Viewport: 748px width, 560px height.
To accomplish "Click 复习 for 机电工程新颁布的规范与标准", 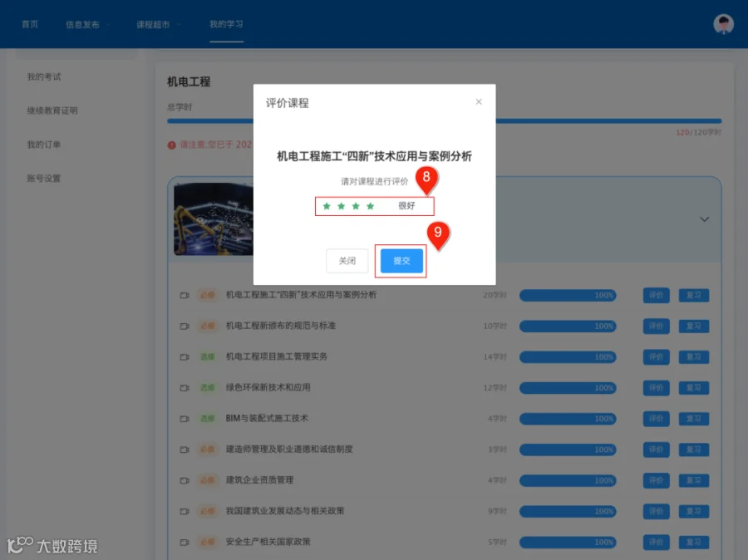I will pyautogui.click(x=694, y=327).
